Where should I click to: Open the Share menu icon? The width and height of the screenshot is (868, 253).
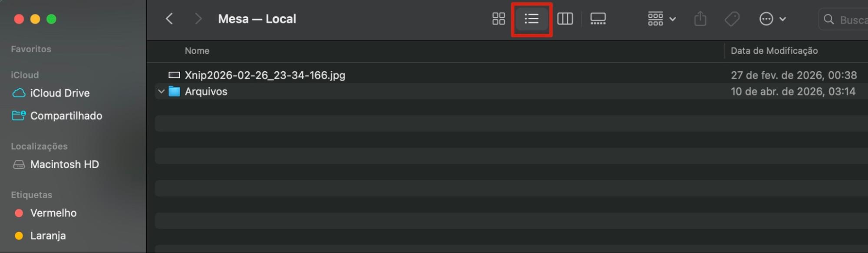[700, 19]
